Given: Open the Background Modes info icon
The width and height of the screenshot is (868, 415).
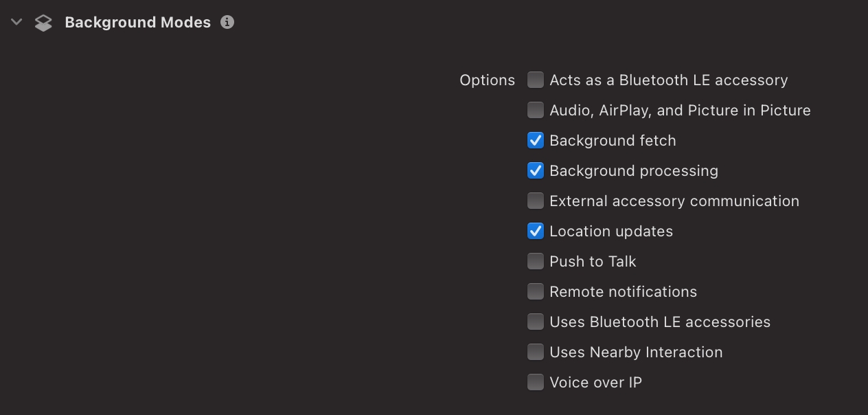Looking at the screenshot, I should click(227, 22).
